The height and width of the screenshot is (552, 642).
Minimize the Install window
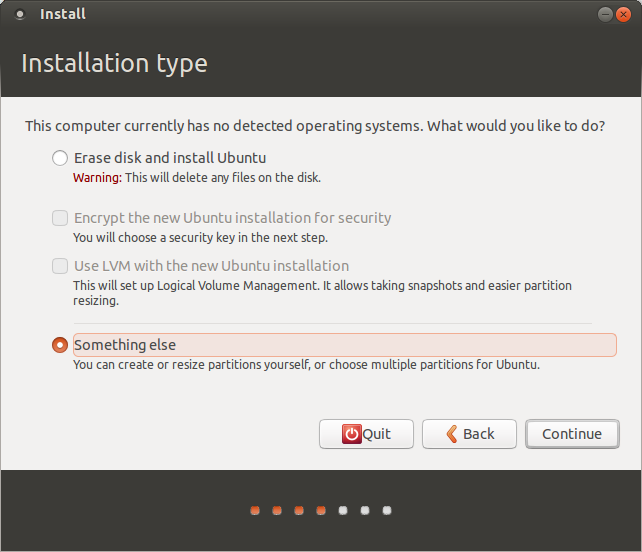pyautogui.click(x=605, y=15)
